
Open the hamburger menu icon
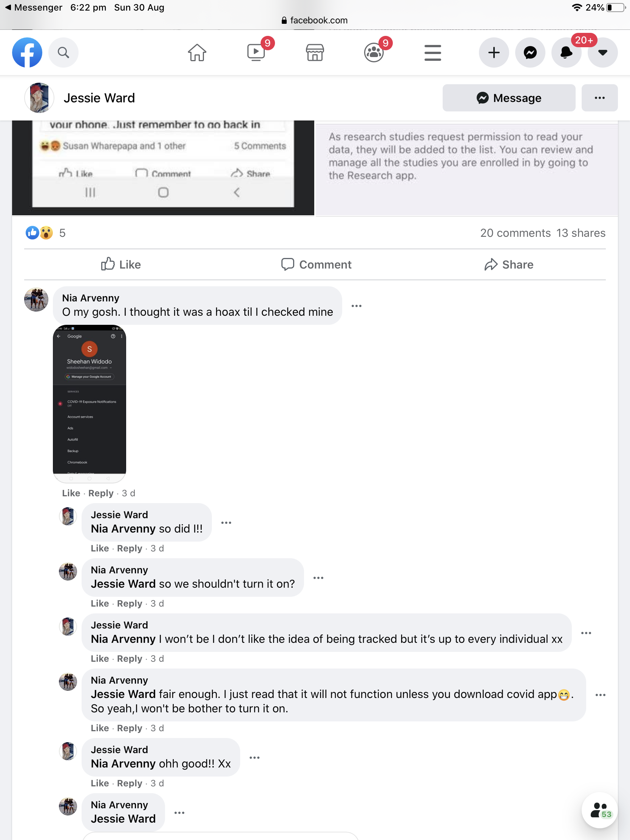pyautogui.click(x=432, y=52)
